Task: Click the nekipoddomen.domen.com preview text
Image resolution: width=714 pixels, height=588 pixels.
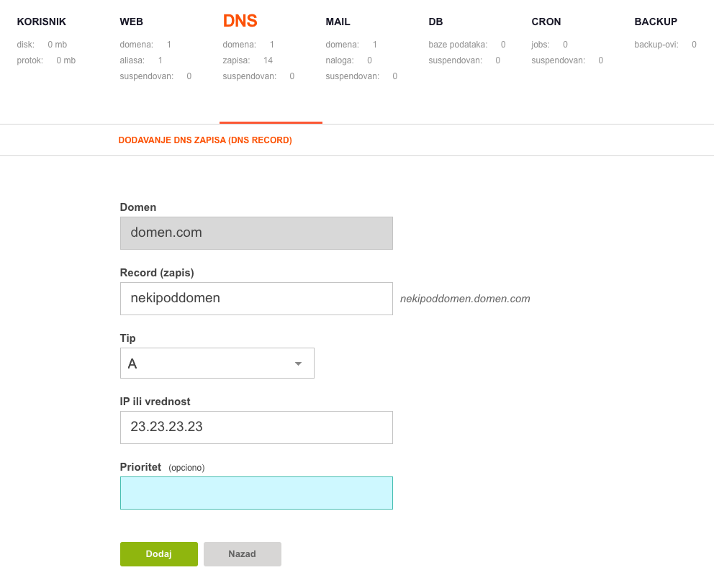Action: [x=465, y=299]
